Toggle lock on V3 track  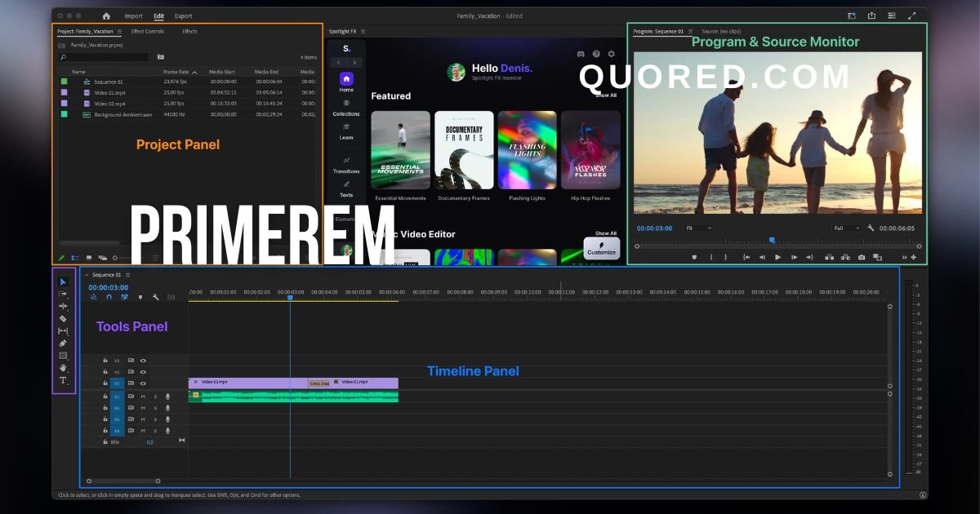(105, 360)
